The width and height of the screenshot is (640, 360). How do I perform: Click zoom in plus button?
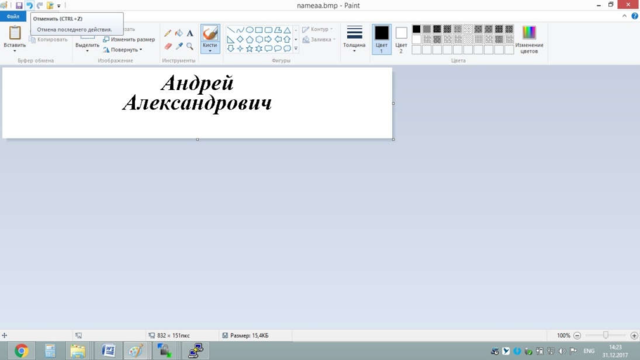[x=634, y=336]
